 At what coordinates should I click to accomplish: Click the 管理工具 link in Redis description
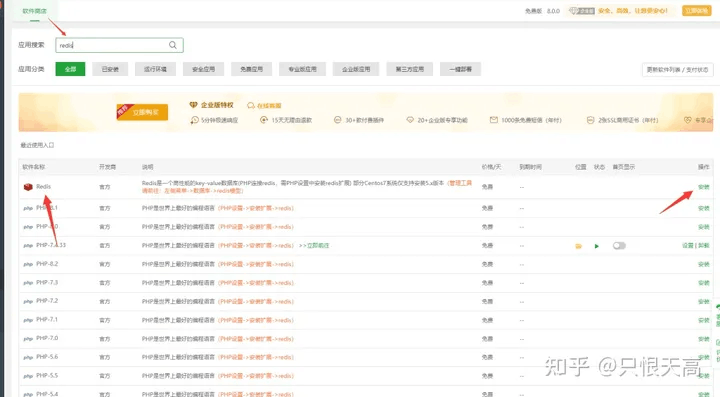click(461, 183)
